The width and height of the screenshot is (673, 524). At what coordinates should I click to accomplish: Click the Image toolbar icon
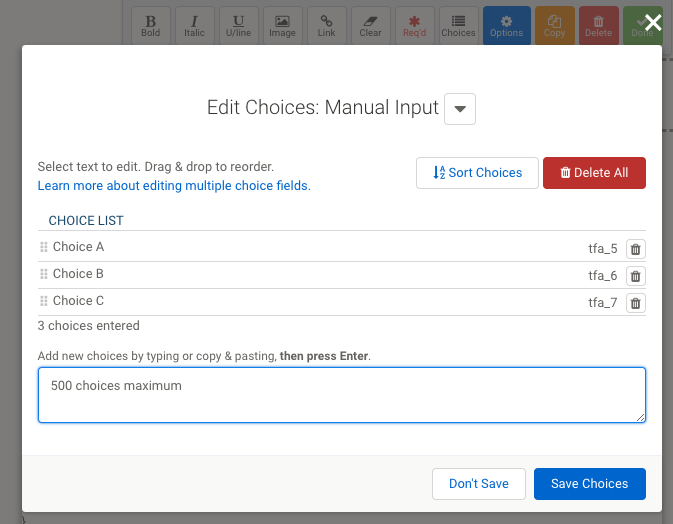pos(282,25)
